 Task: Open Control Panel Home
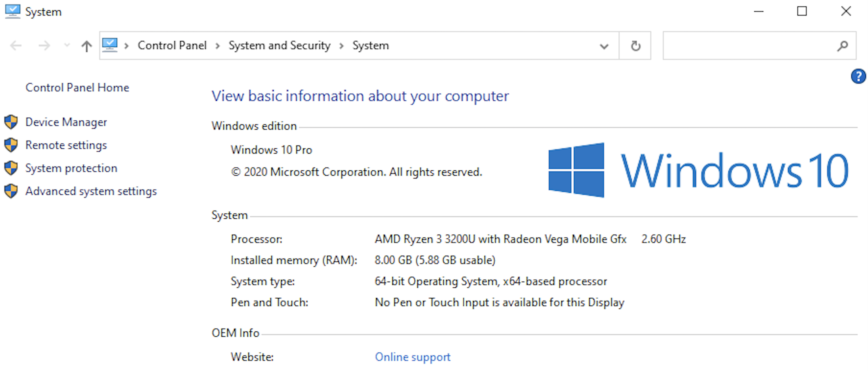tap(77, 87)
